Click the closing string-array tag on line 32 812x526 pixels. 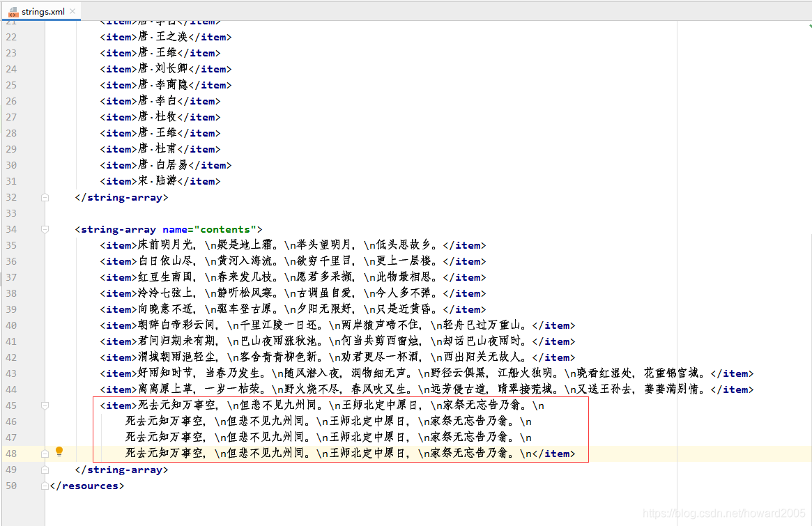click(x=122, y=197)
